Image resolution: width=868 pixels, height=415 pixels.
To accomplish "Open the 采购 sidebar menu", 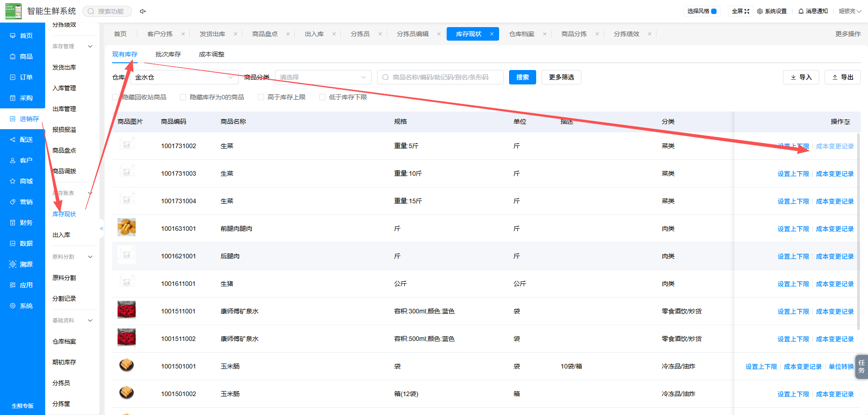I will tap(22, 98).
